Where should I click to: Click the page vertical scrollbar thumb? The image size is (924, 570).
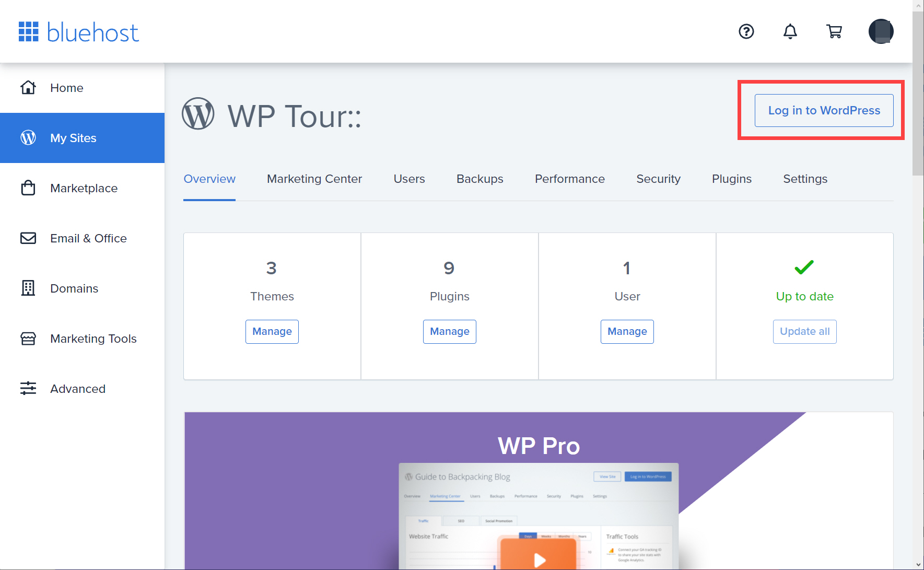coord(918,94)
